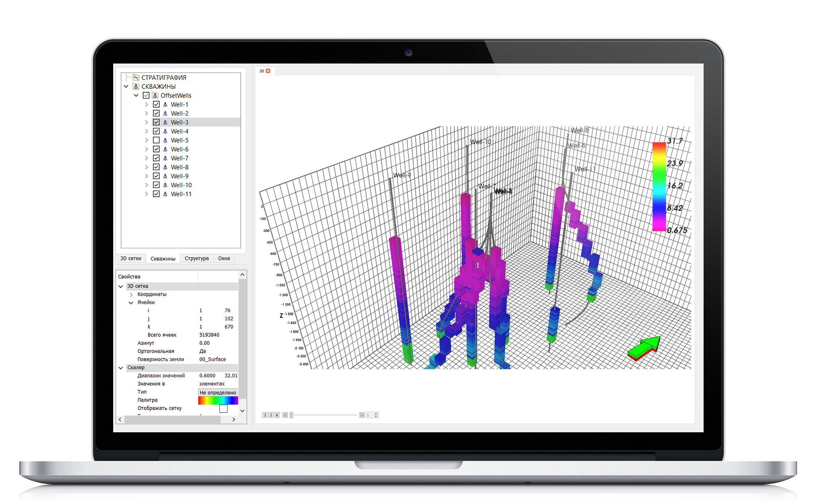The height and width of the screenshot is (504, 818).
Task: Click the Well-5 derrick icon
Action: (165, 141)
